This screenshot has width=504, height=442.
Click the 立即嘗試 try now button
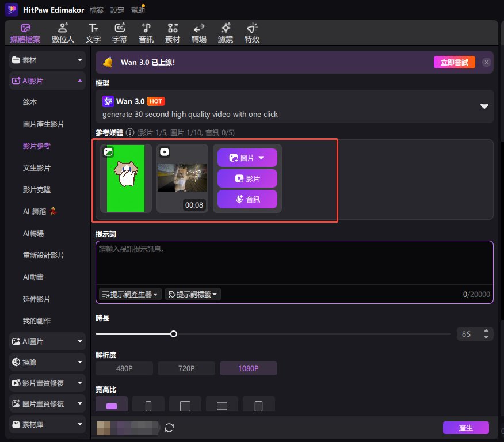(x=454, y=62)
